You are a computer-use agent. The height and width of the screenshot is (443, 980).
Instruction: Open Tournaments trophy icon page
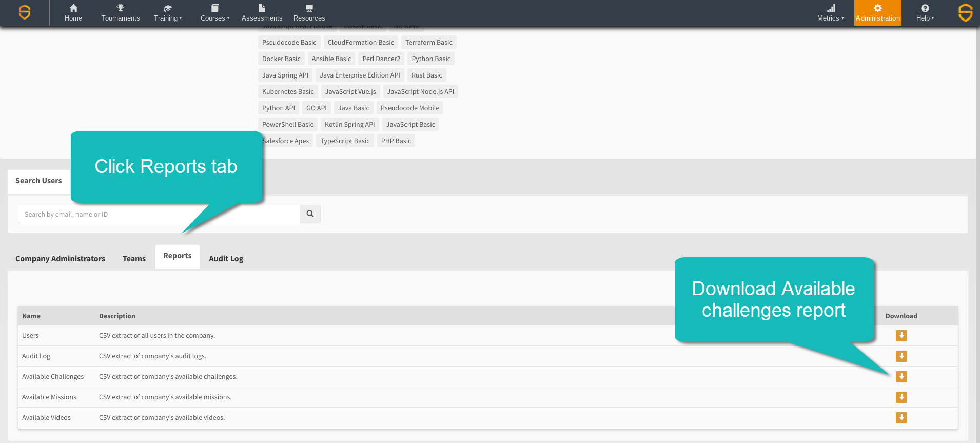(x=121, y=13)
